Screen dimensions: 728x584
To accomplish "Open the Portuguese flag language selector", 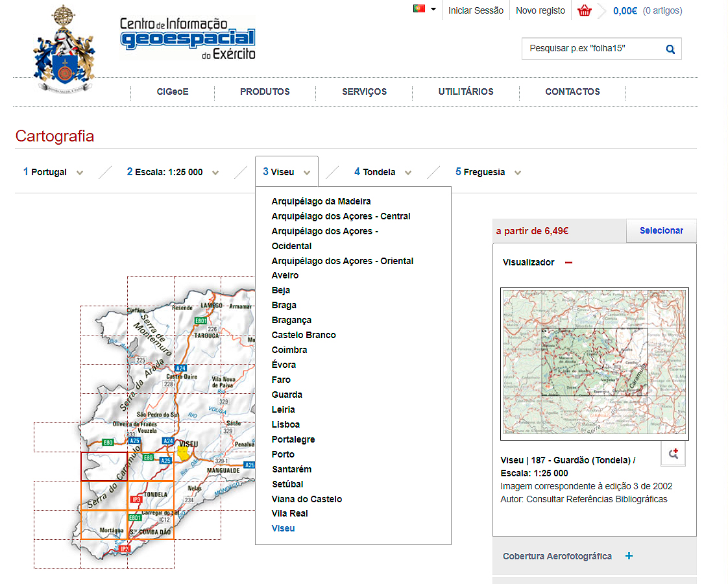I will [424, 9].
